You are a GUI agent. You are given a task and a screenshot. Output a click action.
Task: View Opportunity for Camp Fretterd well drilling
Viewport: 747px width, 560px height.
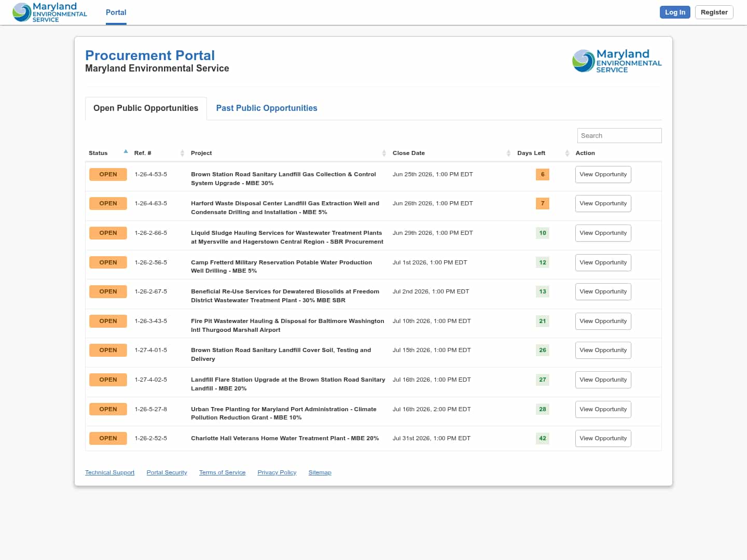[603, 263]
